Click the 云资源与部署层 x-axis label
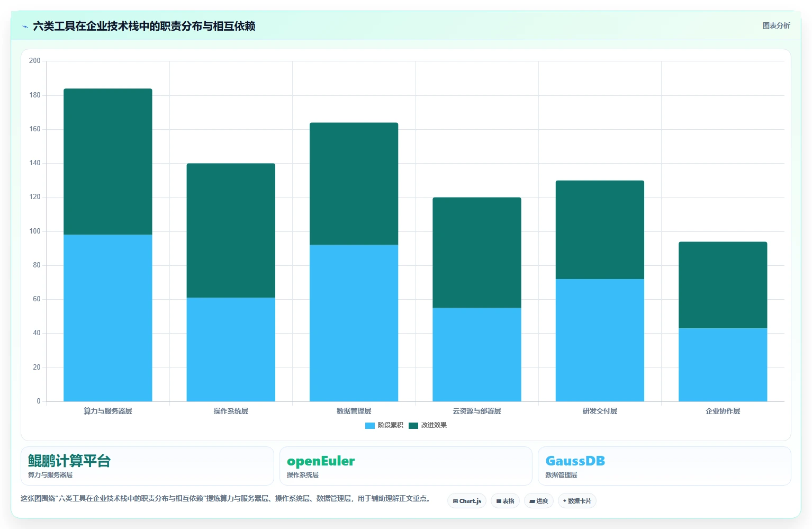Viewport: 812px width, 529px height. click(x=477, y=411)
